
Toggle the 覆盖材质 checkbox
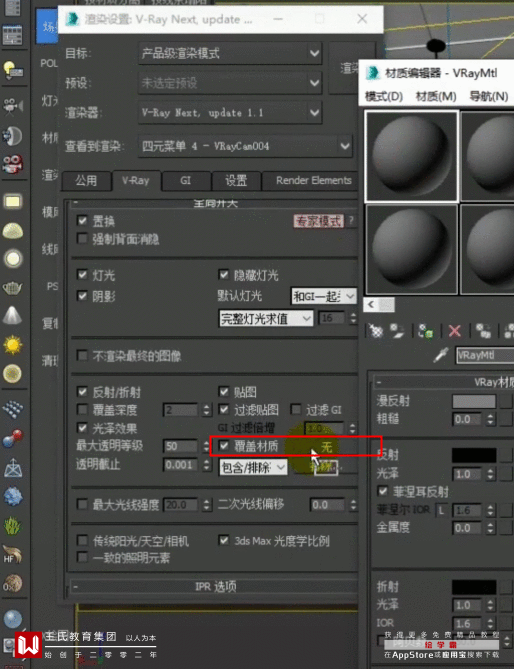224,446
